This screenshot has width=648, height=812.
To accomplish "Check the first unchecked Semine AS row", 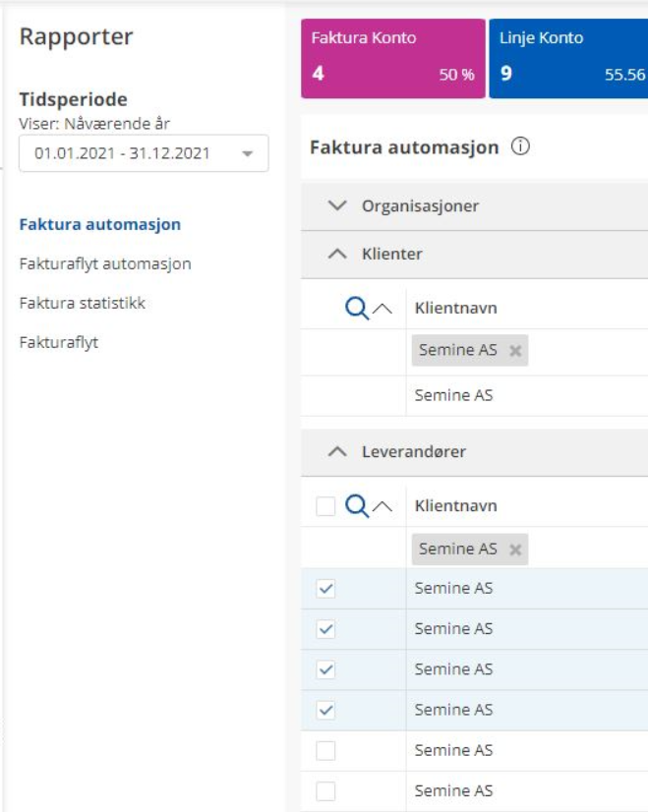I will point(325,751).
